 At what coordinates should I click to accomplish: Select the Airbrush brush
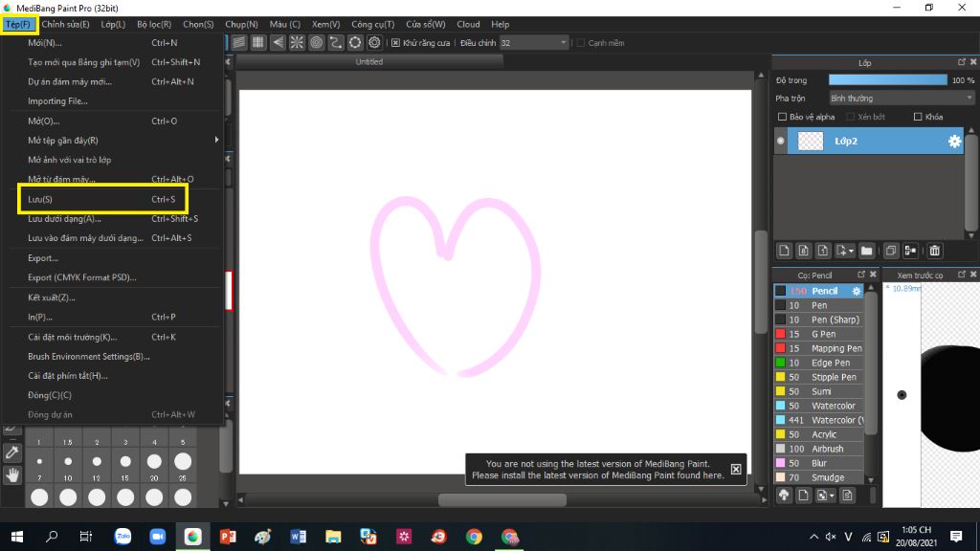pos(819,449)
